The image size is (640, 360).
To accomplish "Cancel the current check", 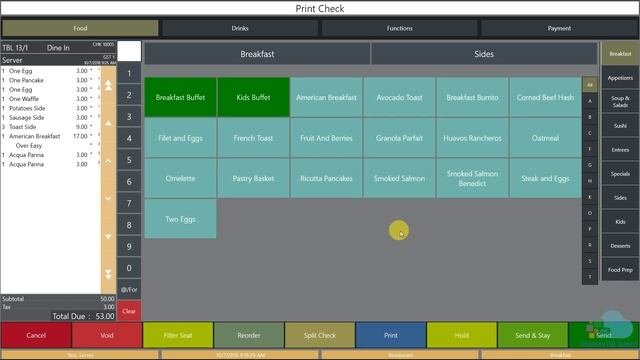I will (36, 335).
